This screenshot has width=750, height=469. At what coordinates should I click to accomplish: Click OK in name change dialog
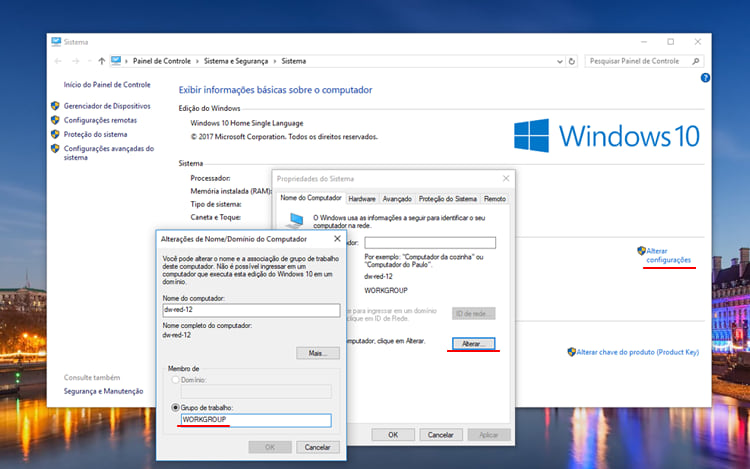(x=270, y=447)
